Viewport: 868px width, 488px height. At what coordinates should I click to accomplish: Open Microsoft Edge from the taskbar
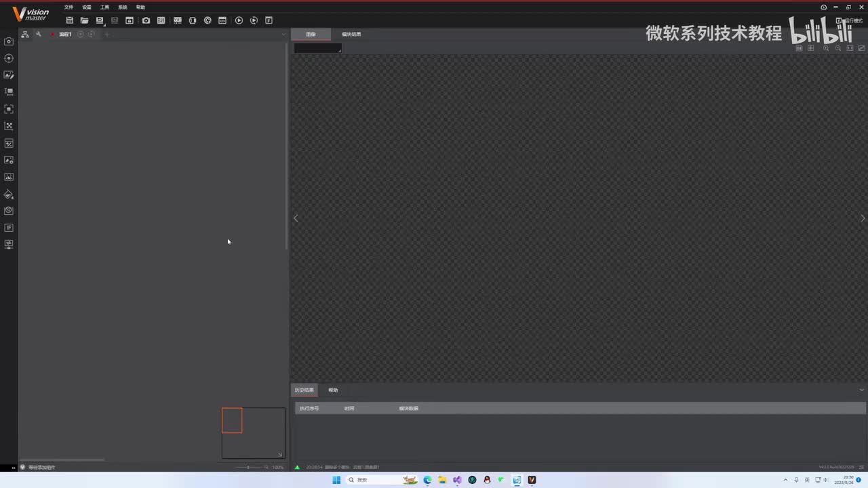(427, 480)
